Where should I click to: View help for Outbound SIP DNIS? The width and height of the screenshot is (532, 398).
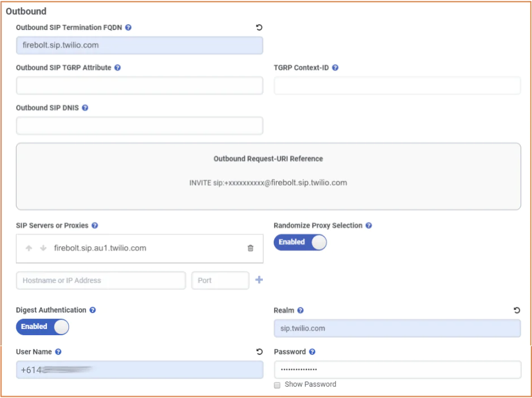[x=85, y=108]
